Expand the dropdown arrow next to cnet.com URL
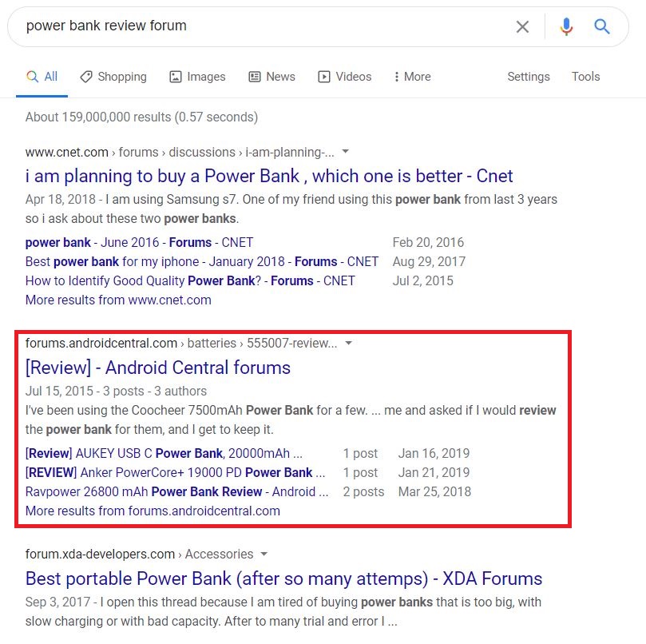 (346, 152)
